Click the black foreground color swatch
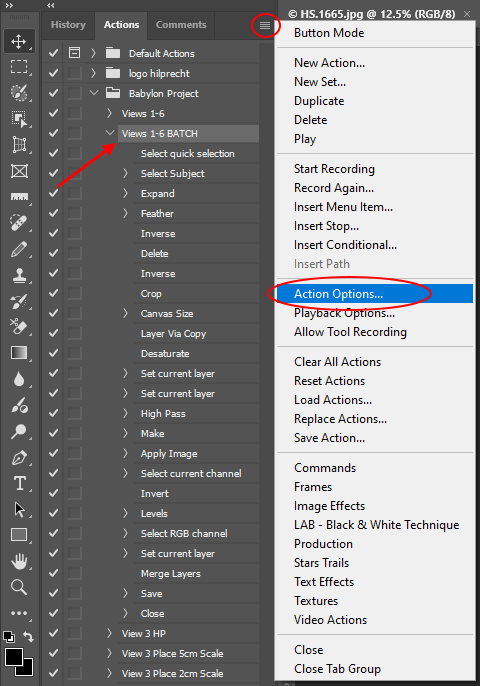 coord(13,656)
